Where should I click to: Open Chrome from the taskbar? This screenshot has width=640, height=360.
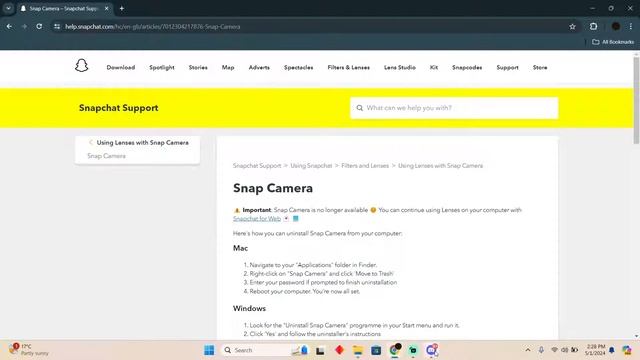pos(395,350)
